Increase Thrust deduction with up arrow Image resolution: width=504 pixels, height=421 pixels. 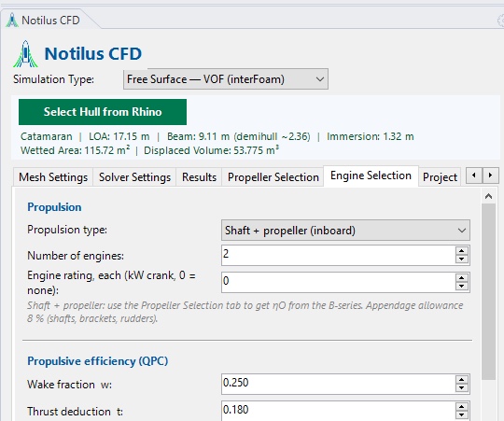point(462,407)
